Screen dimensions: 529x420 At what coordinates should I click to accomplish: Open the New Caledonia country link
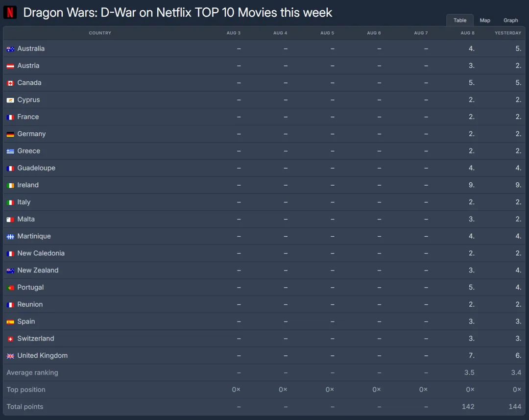[x=41, y=253]
